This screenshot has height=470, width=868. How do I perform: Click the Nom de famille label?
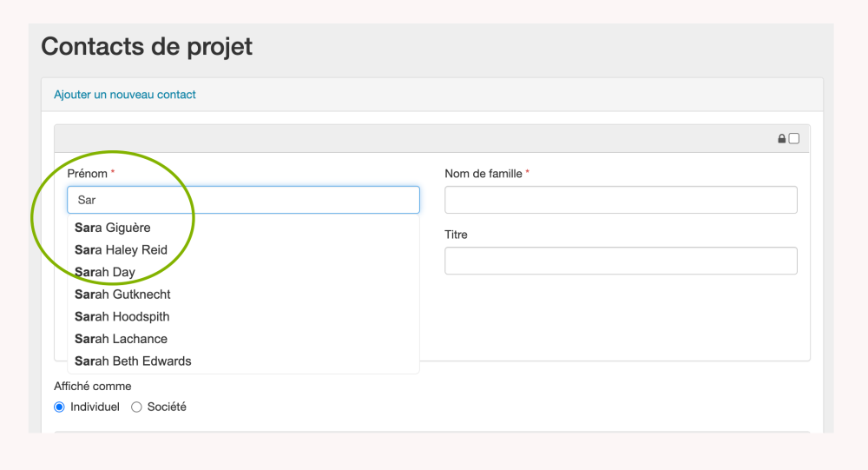pyautogui.click(x=483, y=174)
